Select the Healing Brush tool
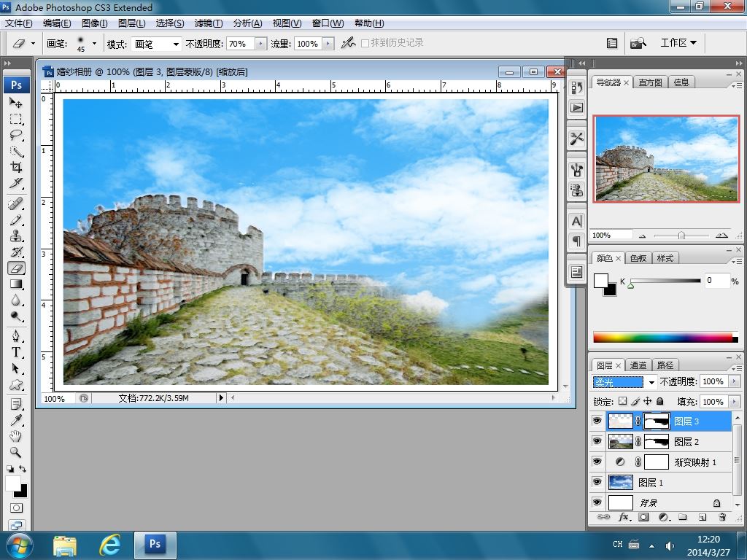 coord(16,204)
